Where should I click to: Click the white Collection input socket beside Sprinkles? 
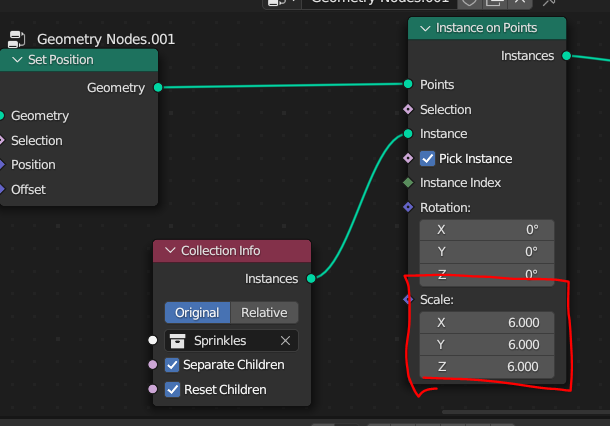(x=152, y=340)
